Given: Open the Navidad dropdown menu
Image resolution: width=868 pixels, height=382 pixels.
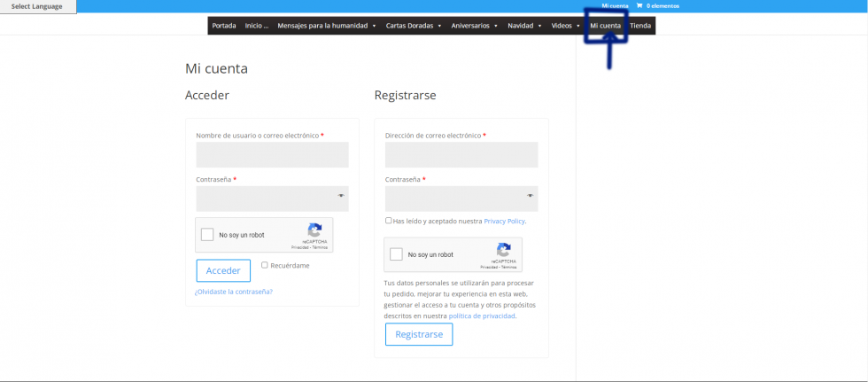Looking at the screenshot, I should point(524,26).
